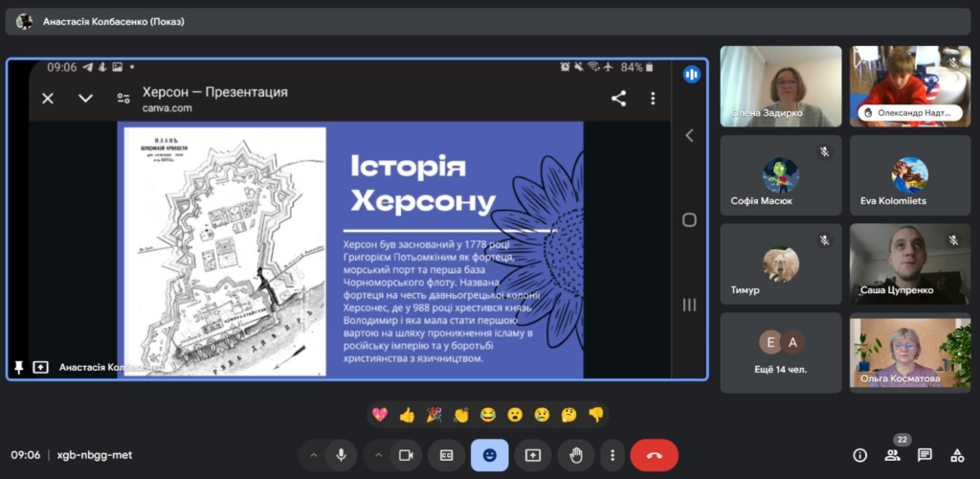Viewport: 980px width, 479px height.
Task: Open the three-dot more options menu
Action: coord(612,455)
